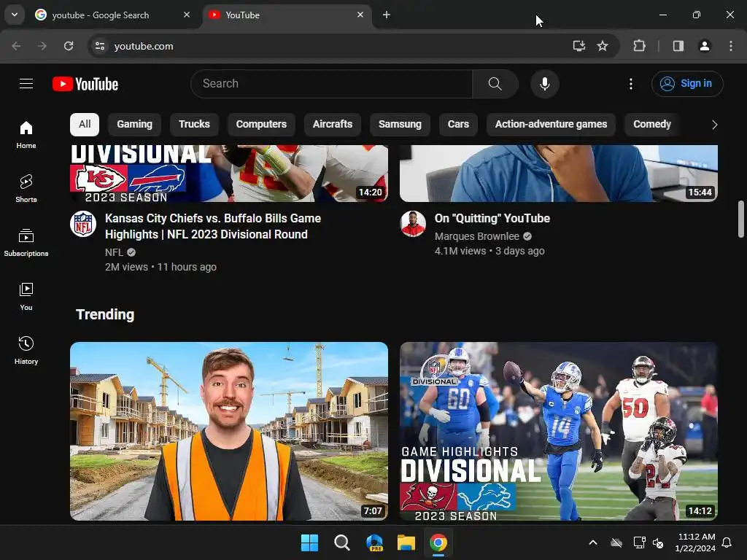
Task: Click the YouTube Search input field
Action: tap(332, 84)
